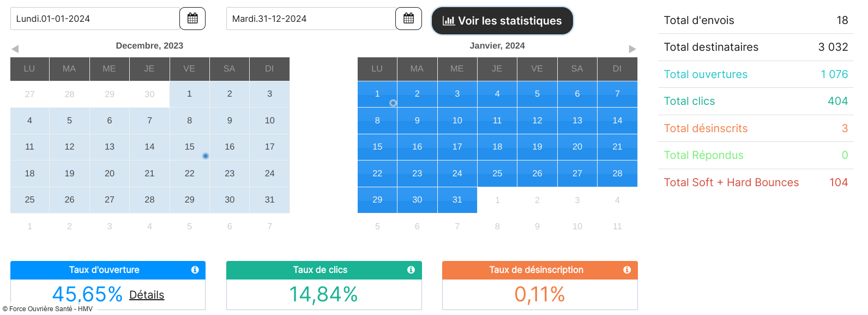Deselect January 31 in the Janvier calendar
Image resolution: width=868 pixels, height=315 pixels.
click(x=457, y=200)
